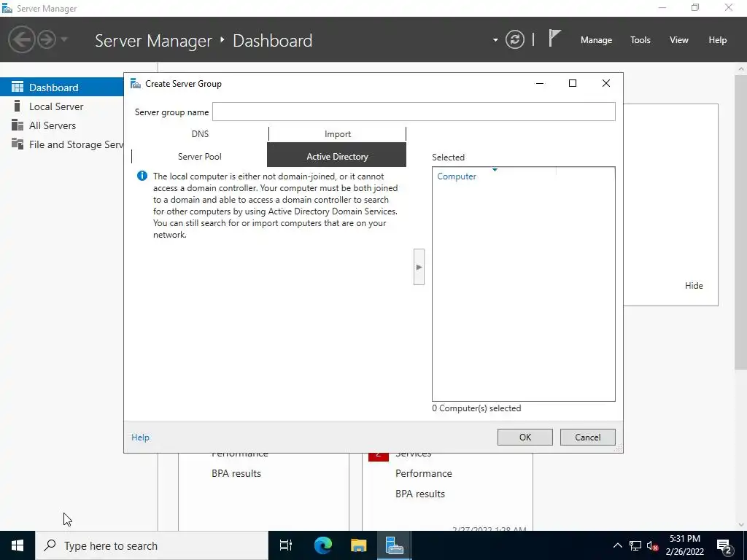747x560 pixels.
Task: Minimize the Create Server Group dialog
Action: (x=540, y=83)
